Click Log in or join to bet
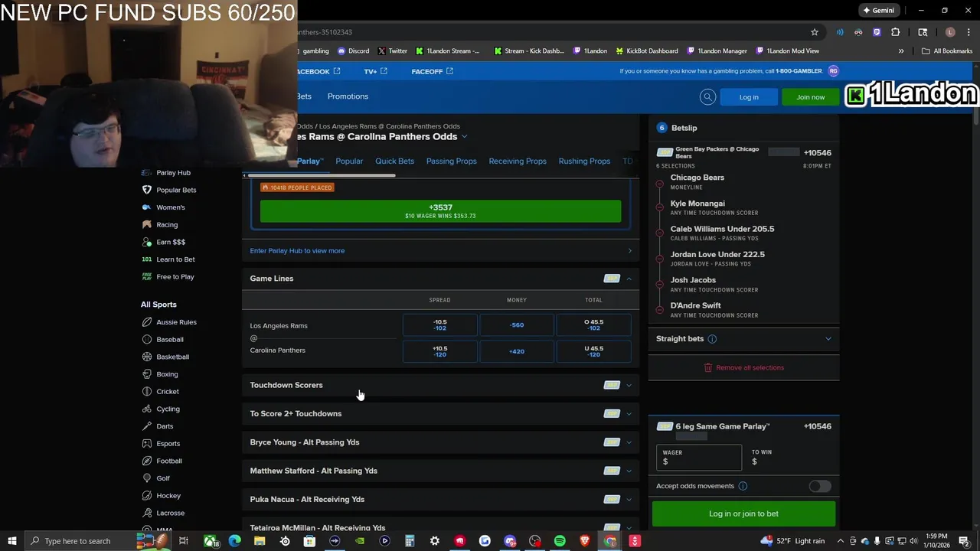980x551 pixels. (x=743, y=514)
